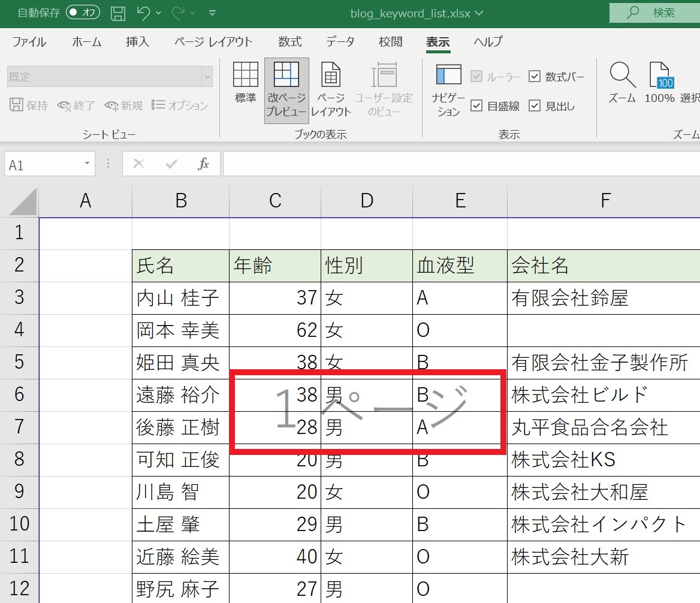This screenshot has width=700, height=603.
Task: Click the 保存 (Save) icon
Action: point(117,12)
